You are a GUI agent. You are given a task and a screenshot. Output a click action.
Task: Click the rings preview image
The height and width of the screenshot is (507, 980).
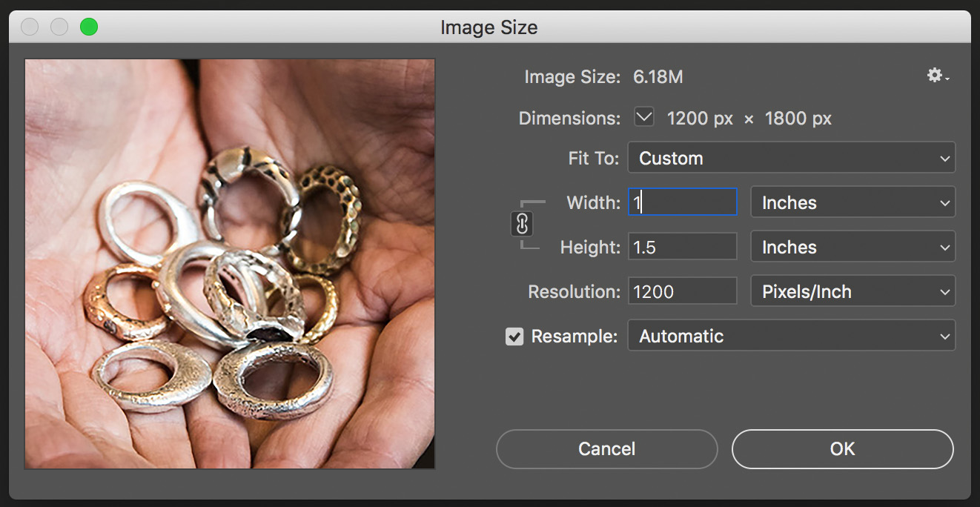click(x=230, y=264)
